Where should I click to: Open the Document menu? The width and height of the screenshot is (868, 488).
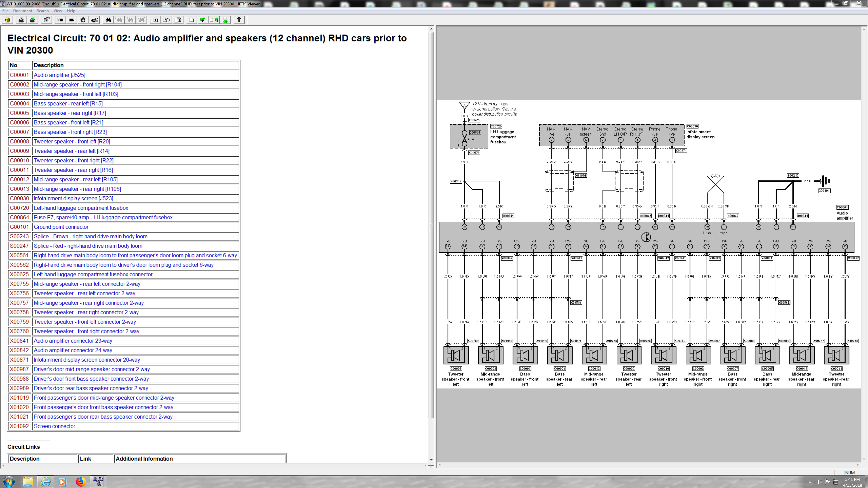pos(23,11)
